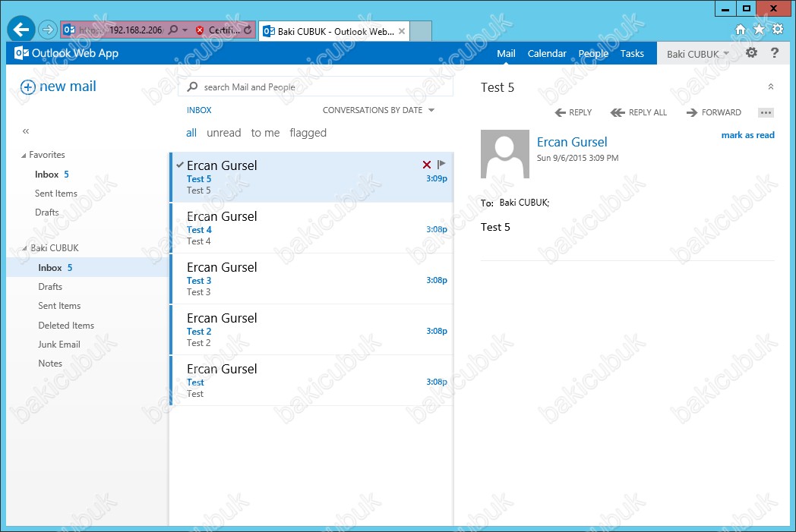Click the browser Back arrow button
The image size is (796, 532).
pos(21,30)
